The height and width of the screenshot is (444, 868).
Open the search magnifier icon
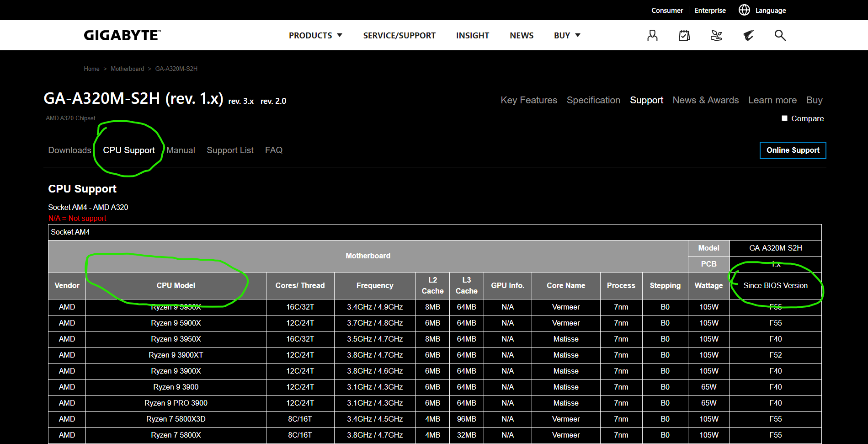(x=780, y=35)
